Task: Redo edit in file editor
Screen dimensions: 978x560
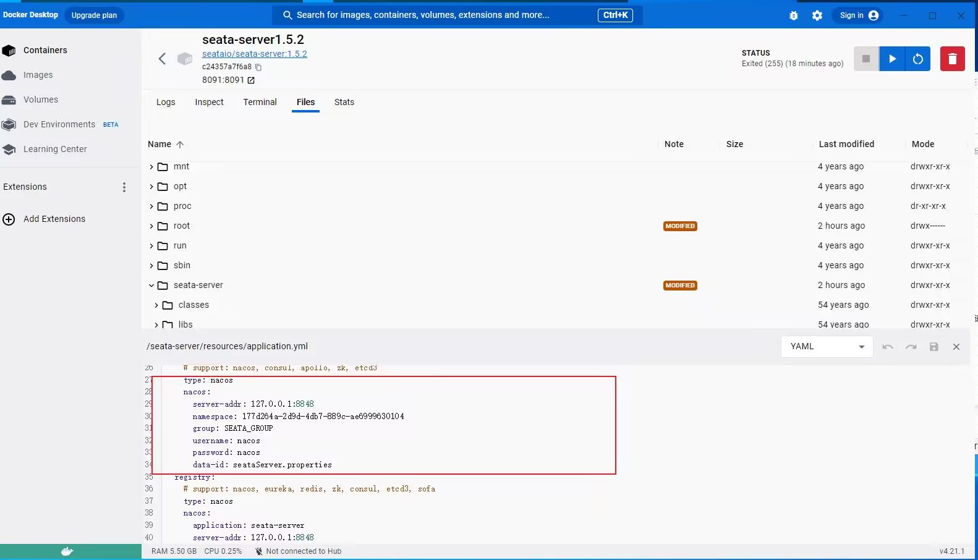Action: coord(911,347)
